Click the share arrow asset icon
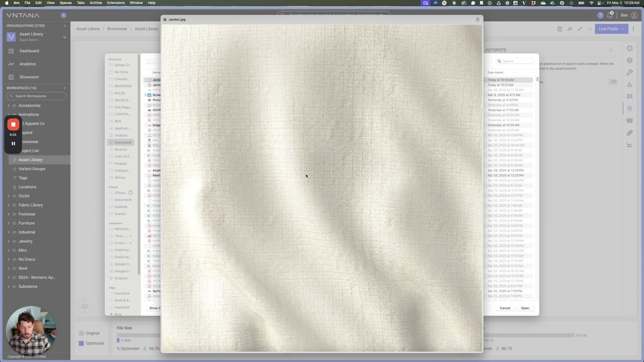The image size is (644, 362). tap(570, 29)
